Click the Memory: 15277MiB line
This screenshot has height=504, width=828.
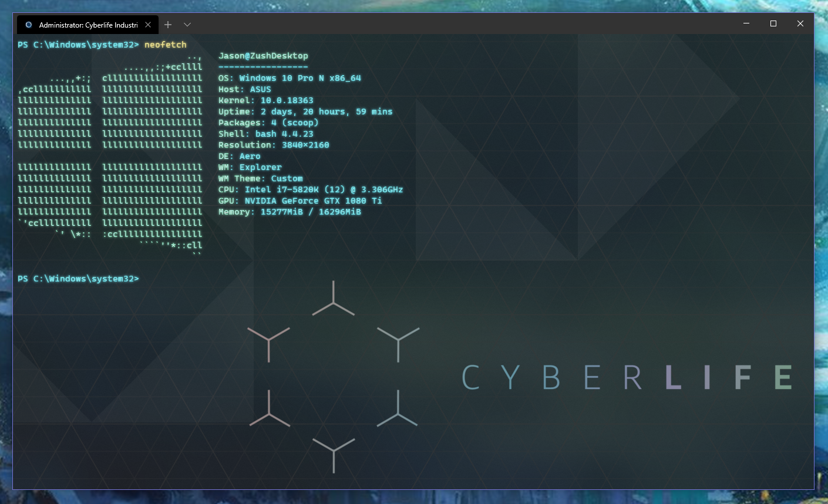pos(290,212)
